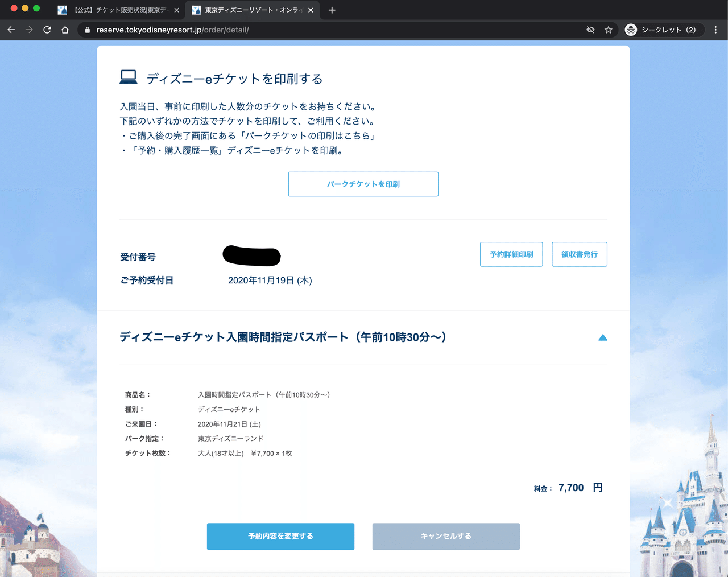Click the crossed-out eye tracking icon
728x577 pixels.
tap(590, 30)
